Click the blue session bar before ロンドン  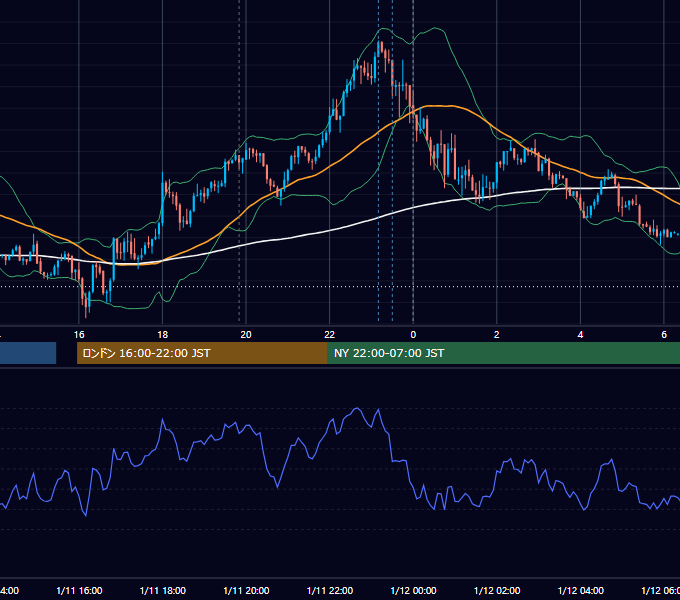pos(28,353)
